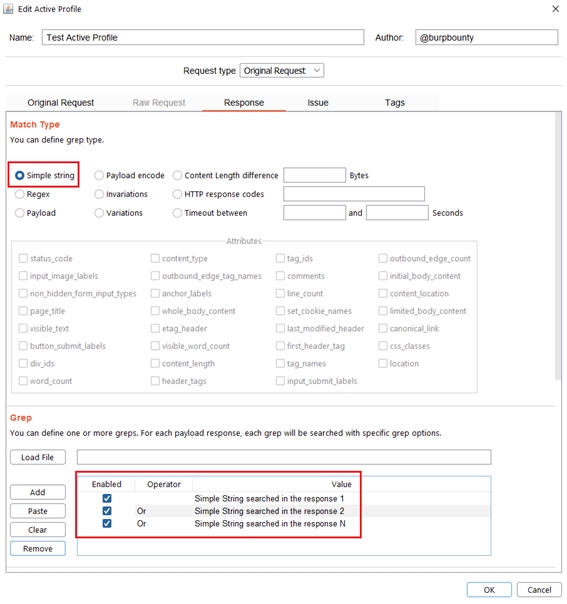This screenshot has height=604, width=567.
Task: Disable the grep row ending in N
Action: [107, 523]
